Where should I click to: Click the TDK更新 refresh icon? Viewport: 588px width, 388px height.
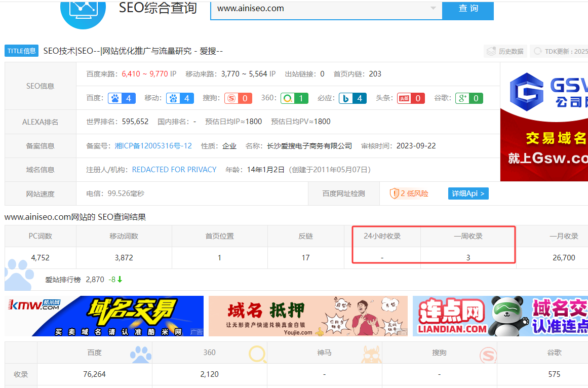[x=538, y=51]
